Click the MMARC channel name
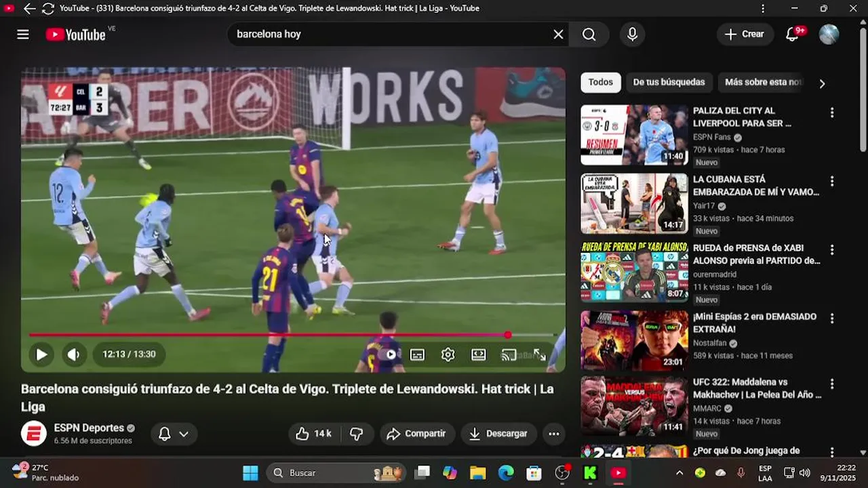868x488 pixels. click(707, 409)
